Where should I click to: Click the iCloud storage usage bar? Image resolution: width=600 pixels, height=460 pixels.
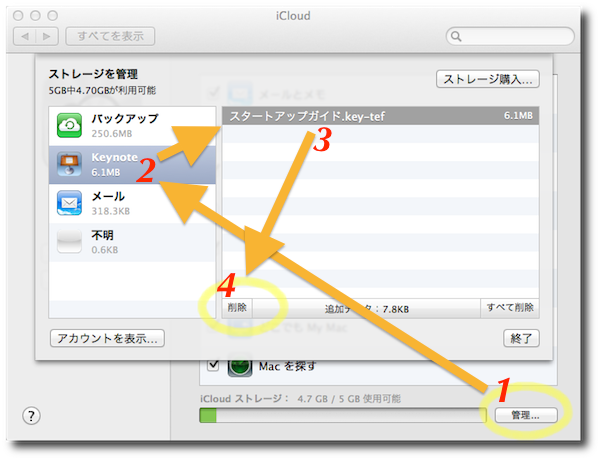point(343,415)
